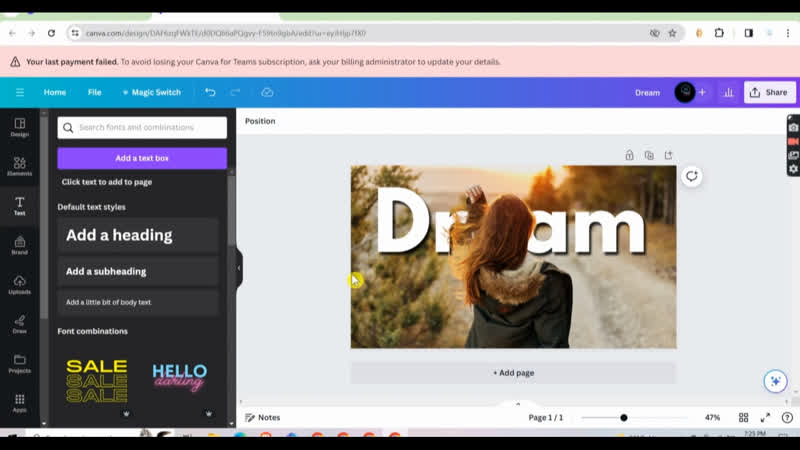This screenshot has height=450, width=800.
Task: Toggle browser side panel
Action: pos(748,33)
